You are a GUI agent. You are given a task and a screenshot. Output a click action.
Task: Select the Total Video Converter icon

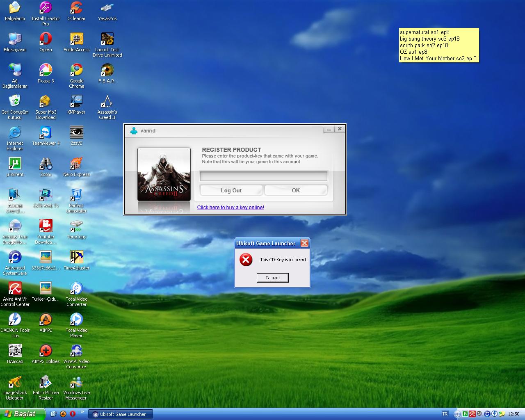[76, 294]
